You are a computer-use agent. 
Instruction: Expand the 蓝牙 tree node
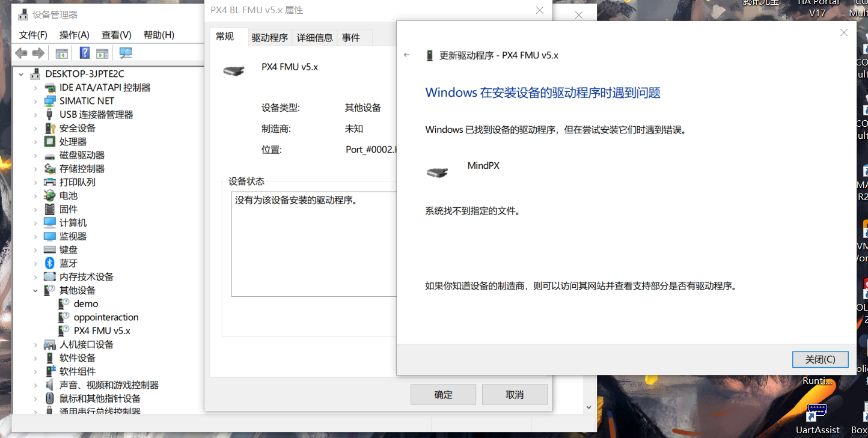(x=35, y=263)
